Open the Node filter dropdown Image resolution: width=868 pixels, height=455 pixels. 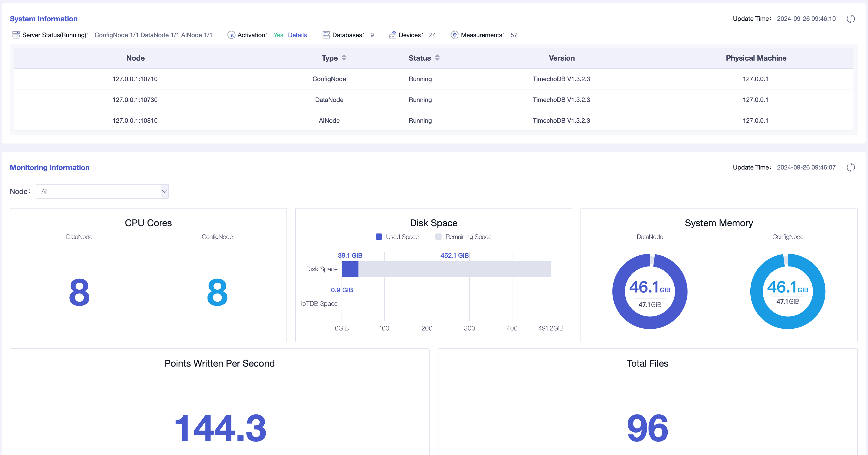point(102,191)
